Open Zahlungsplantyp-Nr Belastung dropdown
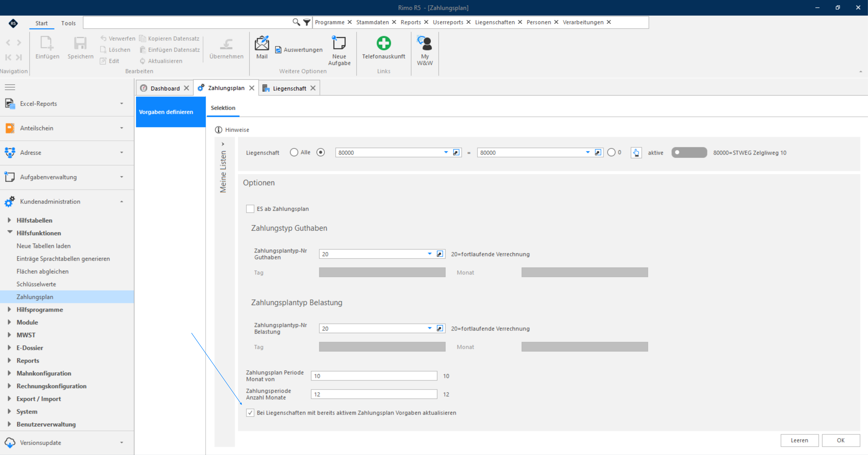 [x=430, y=328]
